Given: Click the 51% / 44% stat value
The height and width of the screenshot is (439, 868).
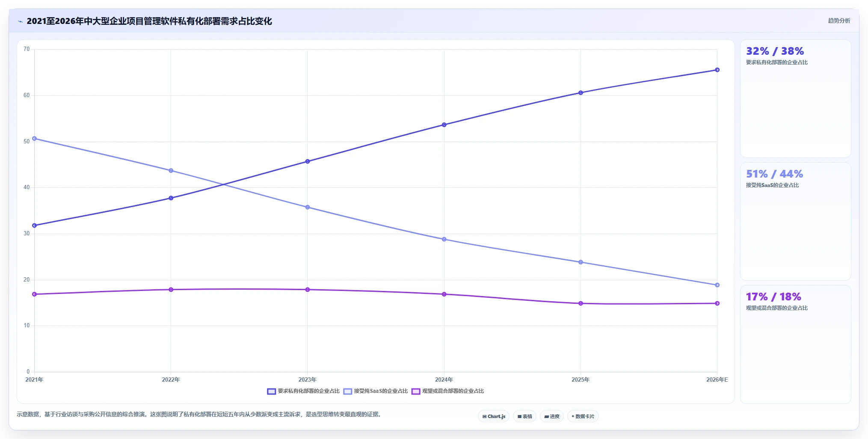Looking at the screenshot, I should (774, 174).
